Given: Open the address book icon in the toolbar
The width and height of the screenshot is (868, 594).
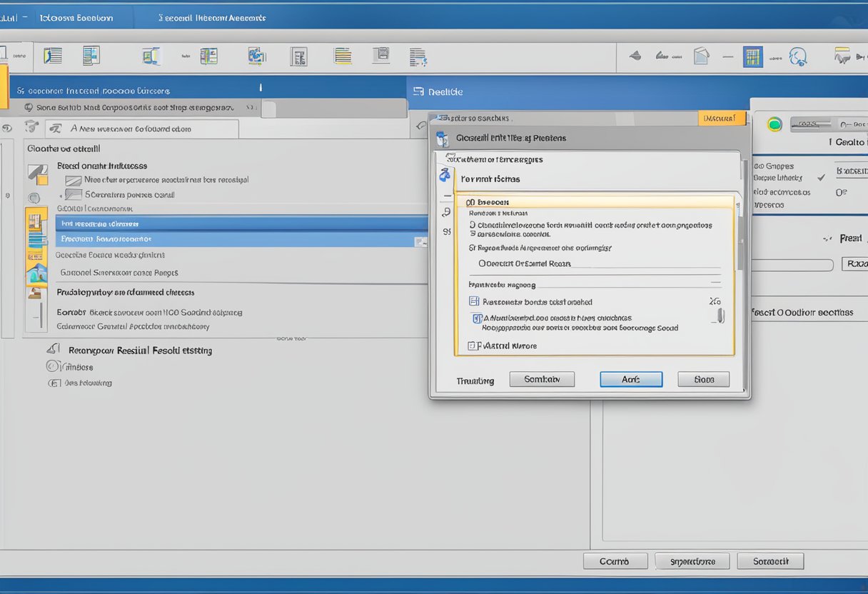Looking at the screenshot, I should (208, 55).
